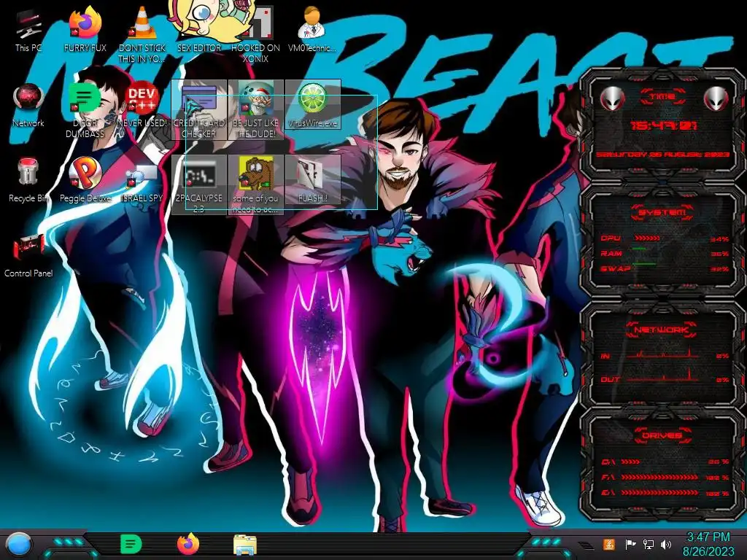The width and height of the screenshot is (747, 560).
Task: Click the RAM label in System widget
Action: pos(611,253)
